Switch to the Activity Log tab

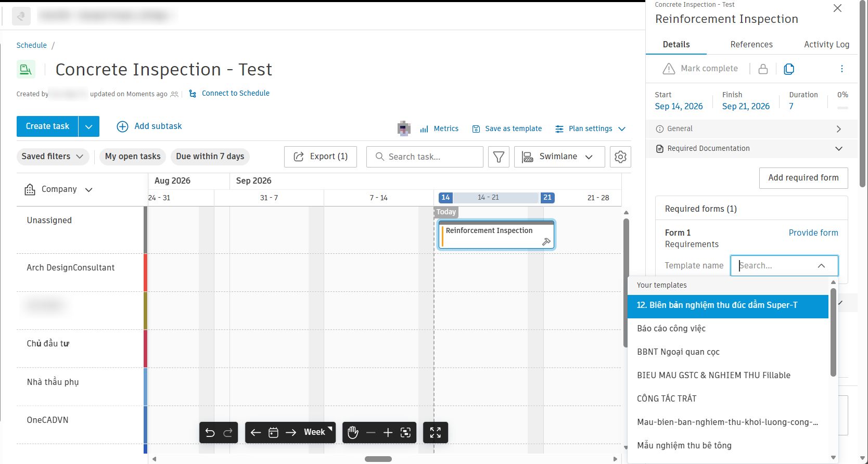[x=826, y=45]
